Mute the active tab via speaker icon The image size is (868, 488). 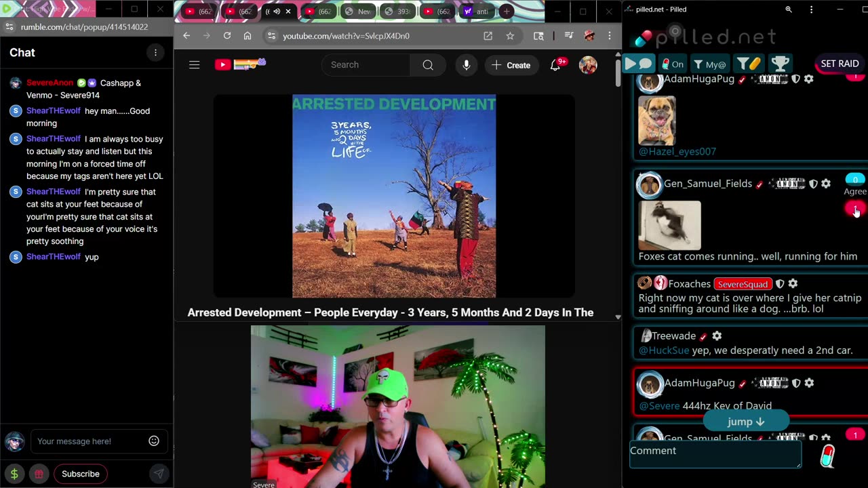point(276,12)
